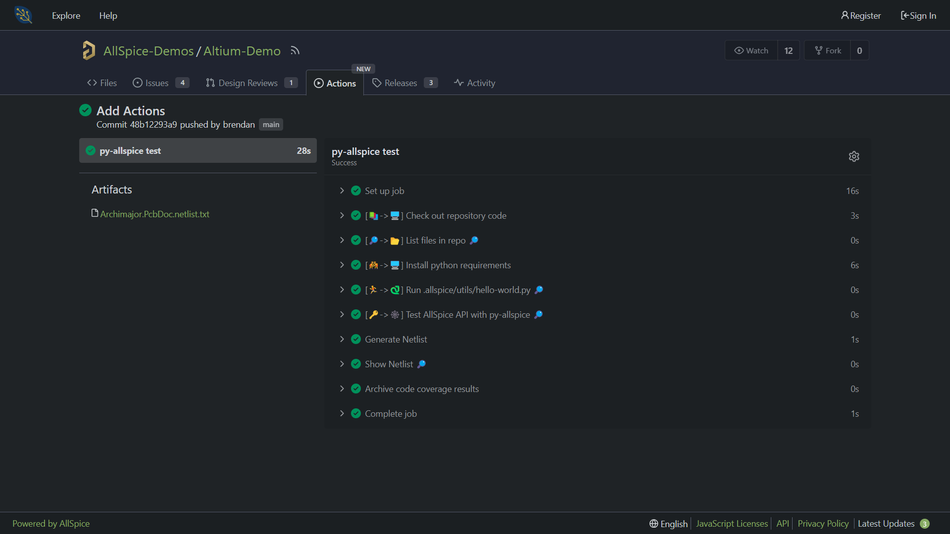Image resolution: width=950 pixels, height=534 pixels.
Task: Open the Activity tab
Action: (474, 83)
